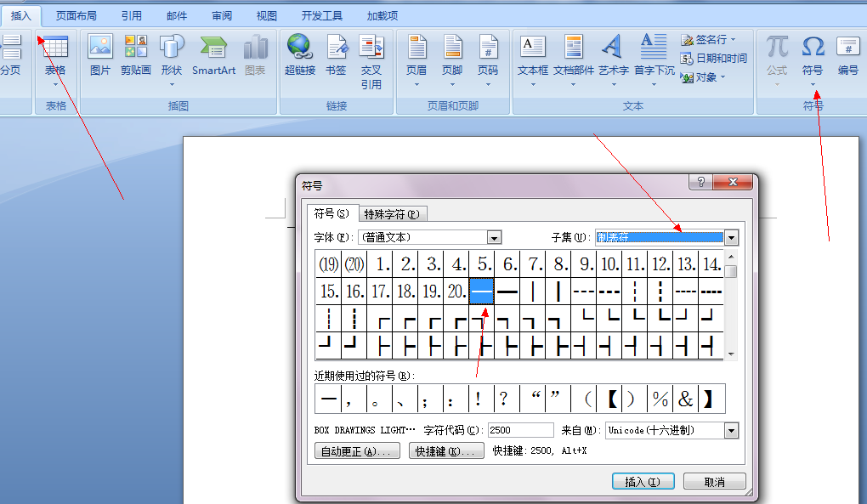Open the 页面布局 ribbon tab

76,14
